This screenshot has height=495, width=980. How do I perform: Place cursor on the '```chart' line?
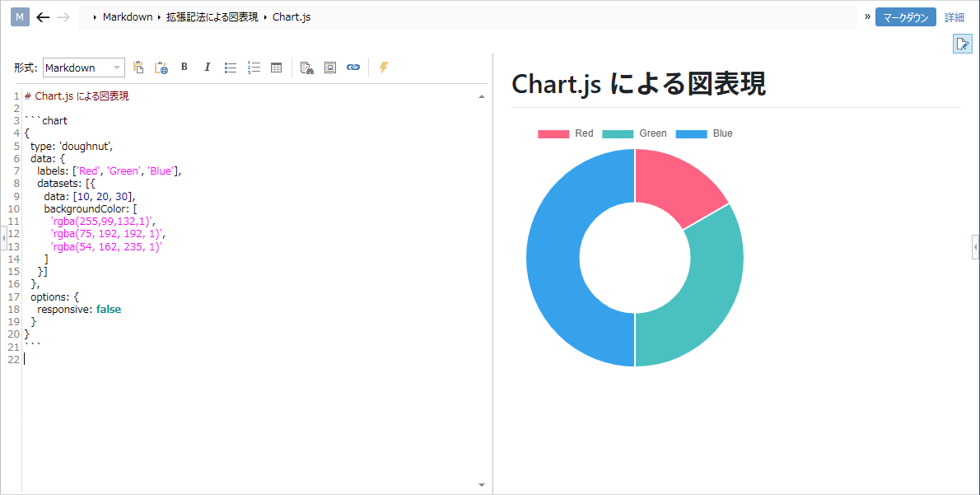46,120
